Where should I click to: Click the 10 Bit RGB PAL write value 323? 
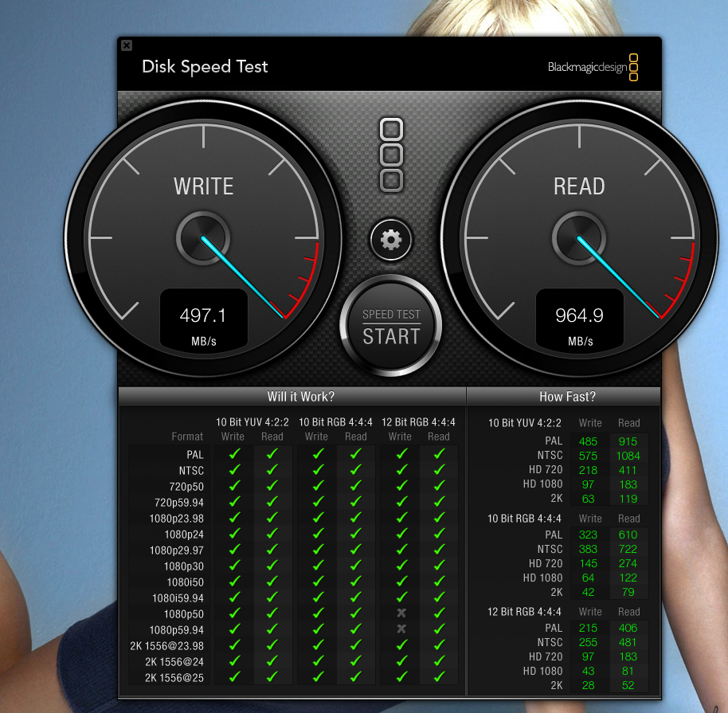coord(588,535)
